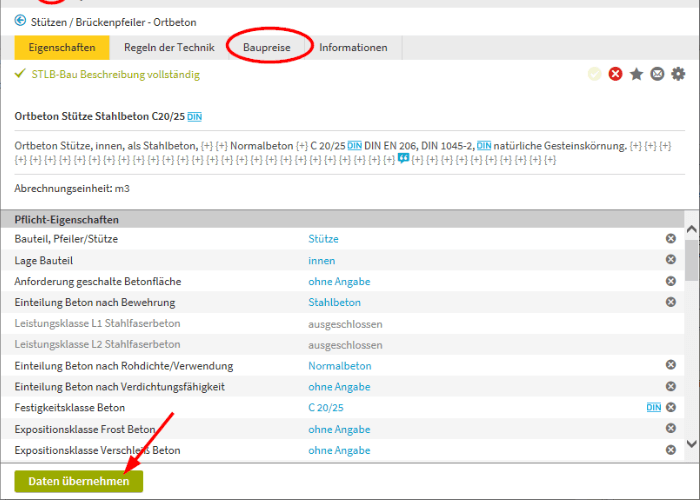Click the red delete X icon
700x500 pixels.
coord(615,74)
